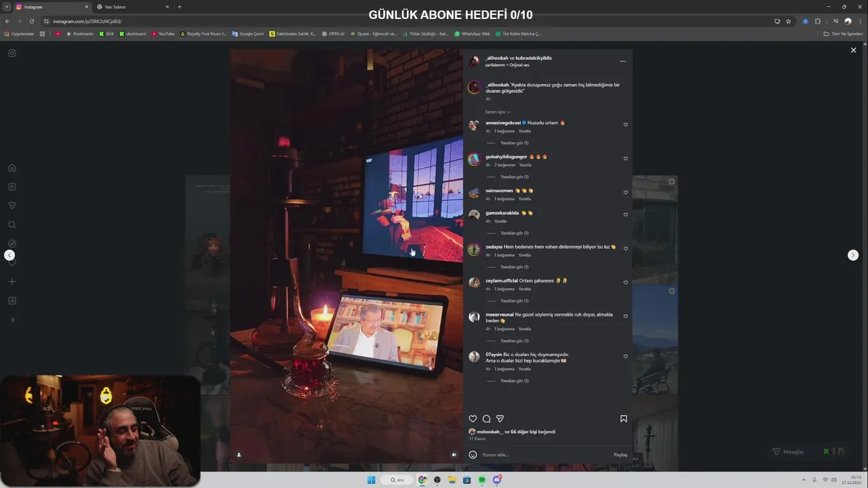The image size is (868, 488).
Task: Expand replies under annesivegokcesi's comment
Action: 514,143
